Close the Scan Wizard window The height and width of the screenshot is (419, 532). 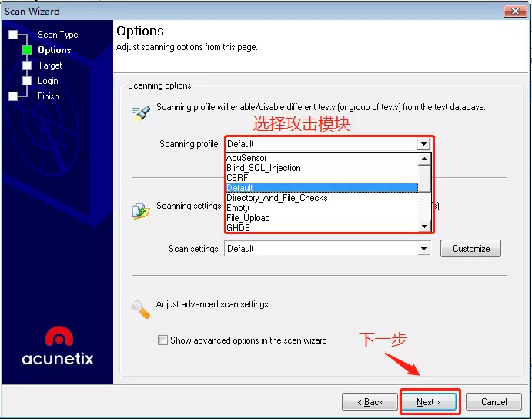[x=515, y=11]
